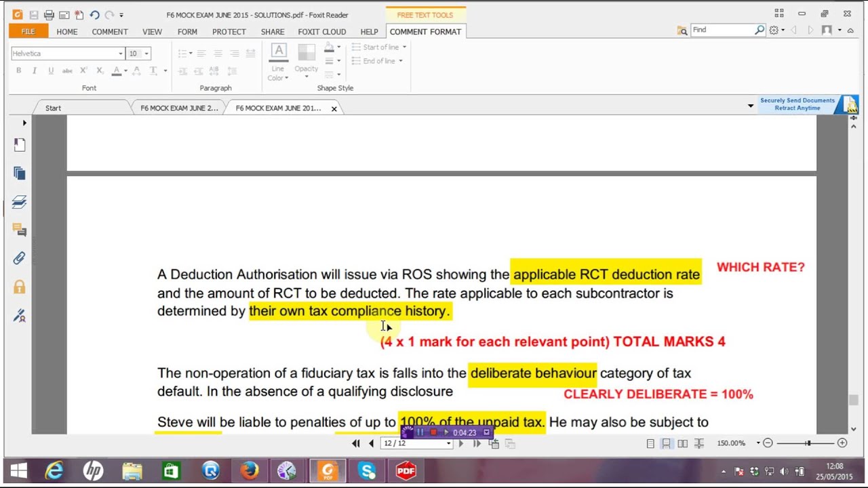Image resolution: width=868 pixels, height=488 pixels.
Task: Open the HELP ribbon tab
Action: coord(369,32)
